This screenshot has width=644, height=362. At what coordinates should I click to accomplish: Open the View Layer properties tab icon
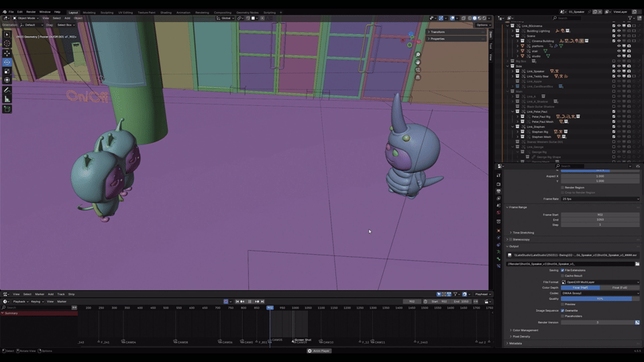pos(498,198)
